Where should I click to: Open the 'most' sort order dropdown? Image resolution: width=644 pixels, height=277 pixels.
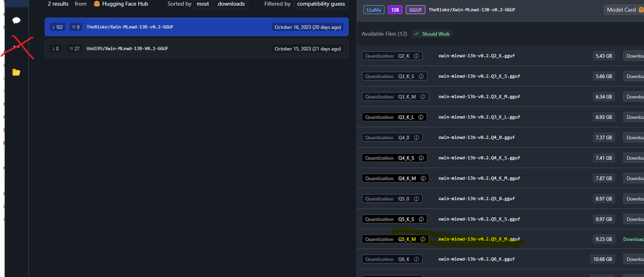203,4
